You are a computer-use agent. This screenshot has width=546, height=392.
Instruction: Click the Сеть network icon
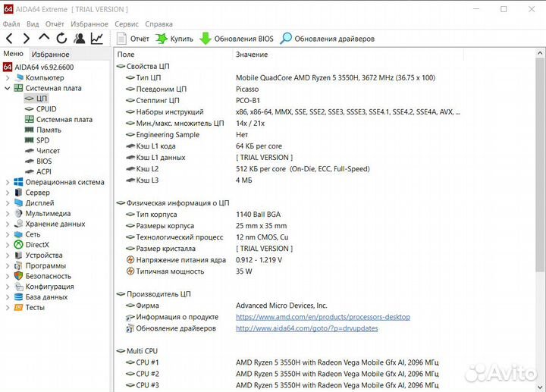click(x=18, y=234)
